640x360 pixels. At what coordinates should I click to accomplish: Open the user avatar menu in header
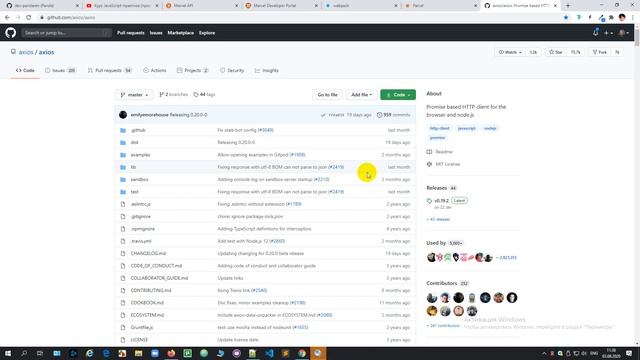(624, 33)
